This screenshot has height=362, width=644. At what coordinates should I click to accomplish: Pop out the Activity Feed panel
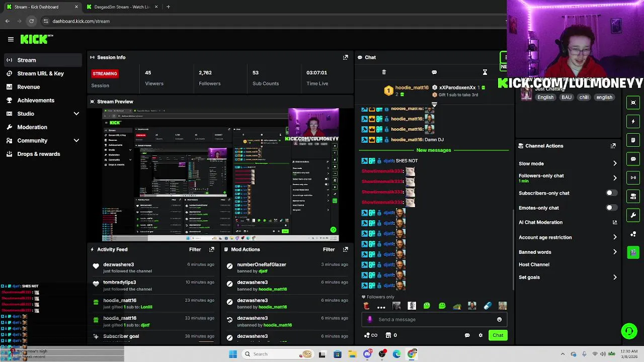coord(211,249)
